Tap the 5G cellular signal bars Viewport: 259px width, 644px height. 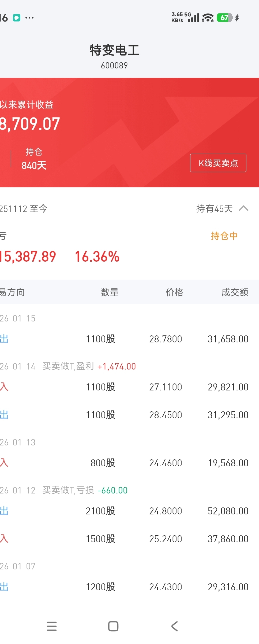click(194, 18)
